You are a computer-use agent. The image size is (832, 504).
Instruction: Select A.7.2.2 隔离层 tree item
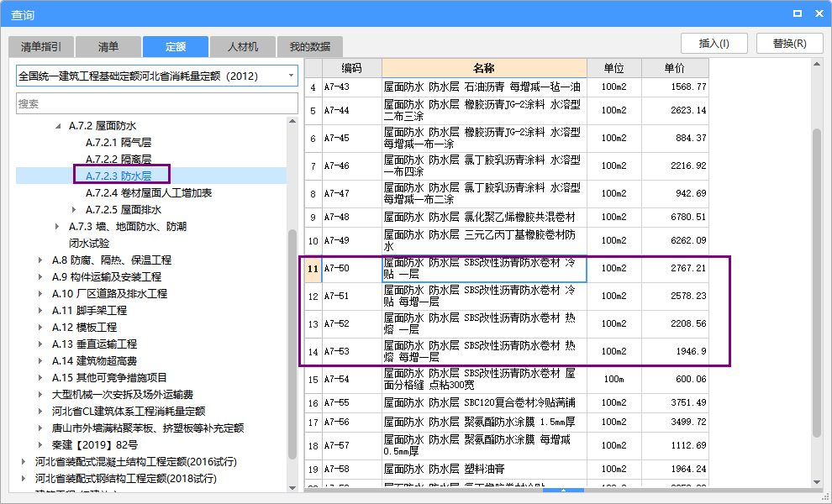pyautogui.click(x=118, y=159)
